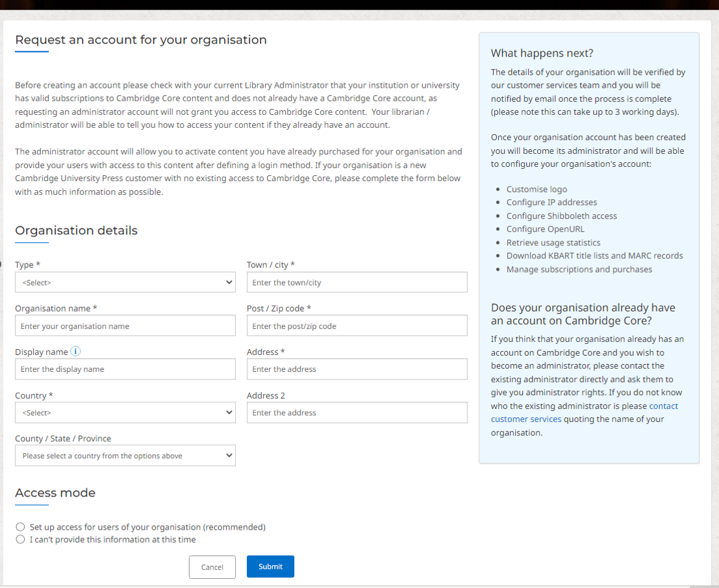Submit the organisation account request

tap(271, 567)
